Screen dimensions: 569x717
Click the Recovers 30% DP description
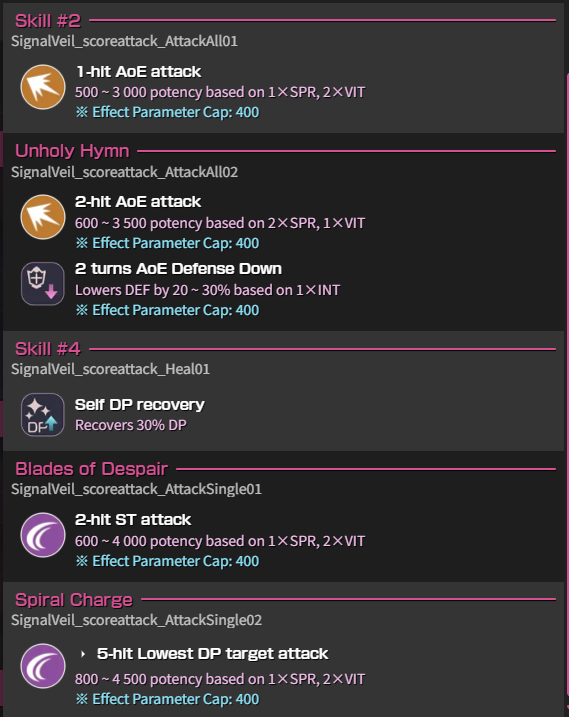coord(131,425)
